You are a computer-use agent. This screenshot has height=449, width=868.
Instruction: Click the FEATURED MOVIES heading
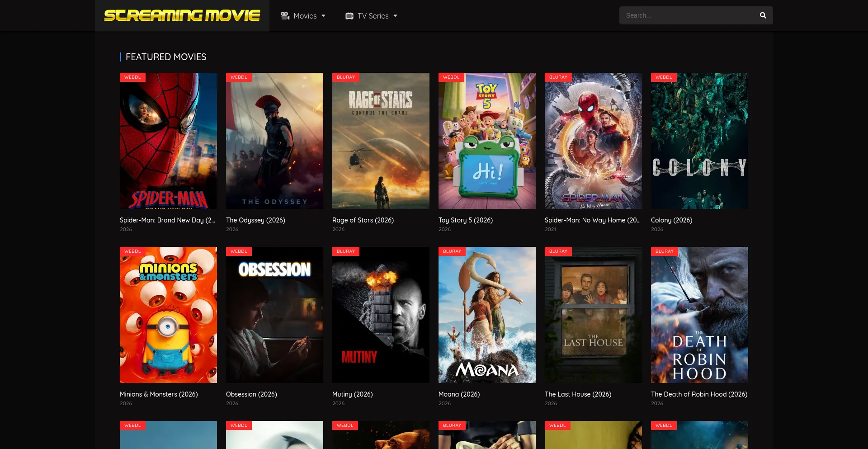tap(166, 57)
